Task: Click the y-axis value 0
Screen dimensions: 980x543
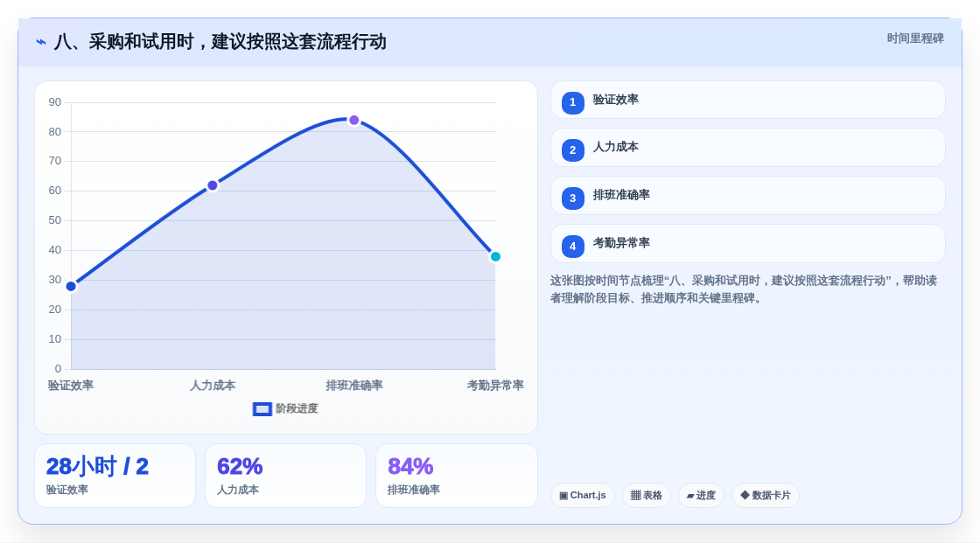Action: pos(58,369)
